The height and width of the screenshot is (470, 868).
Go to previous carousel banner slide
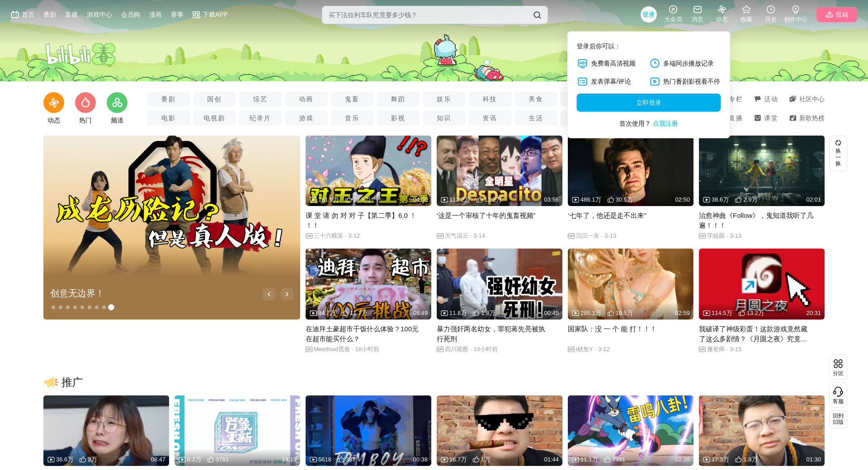coord(269,294)
